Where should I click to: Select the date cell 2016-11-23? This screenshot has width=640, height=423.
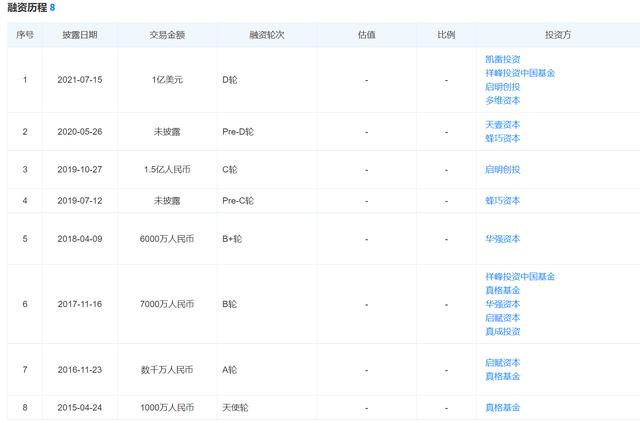80,370
